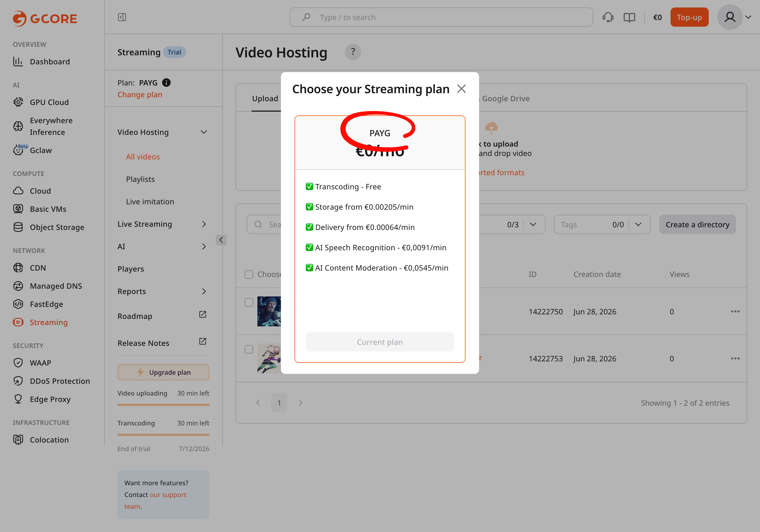Open CDN under Network
The height and width of the screenshot is (532, 760).
38,268
